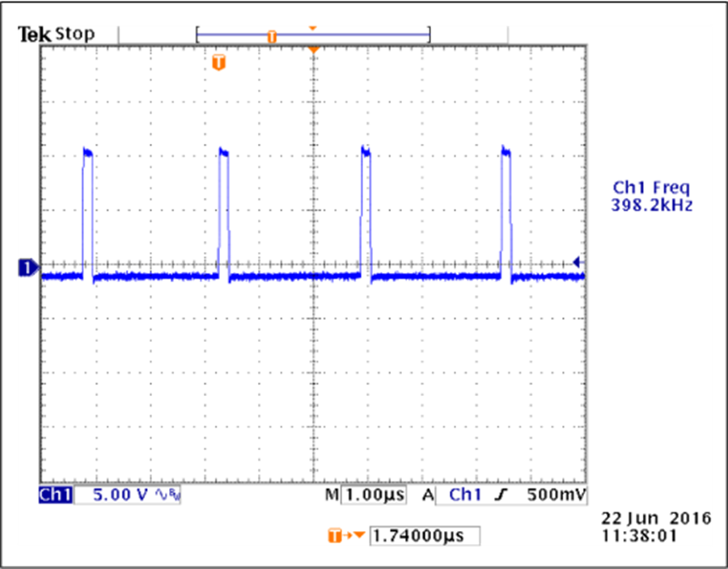Click the Tek logo
Screen dimensions: 728x569
[34, 34]
